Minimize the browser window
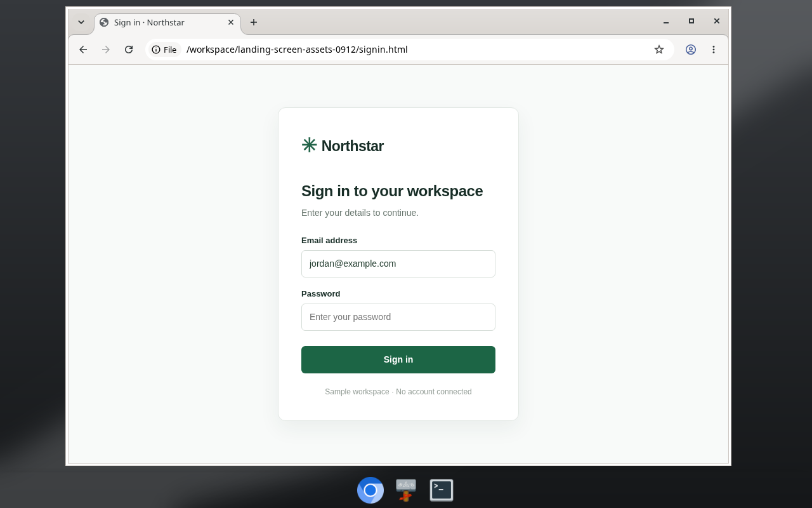The width and height of the screenshot is (812, 508). pyautogui.click(x=666, y=22)
